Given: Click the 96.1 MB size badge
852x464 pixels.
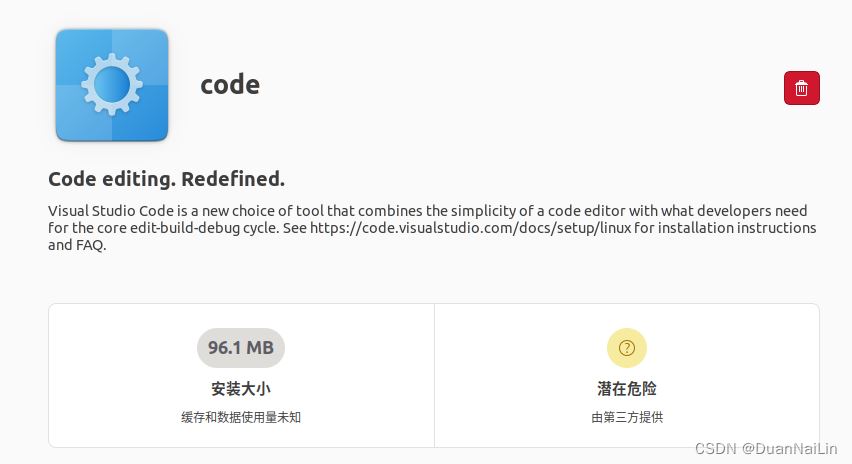Looking at the screenshot, I should coord(241,348).
